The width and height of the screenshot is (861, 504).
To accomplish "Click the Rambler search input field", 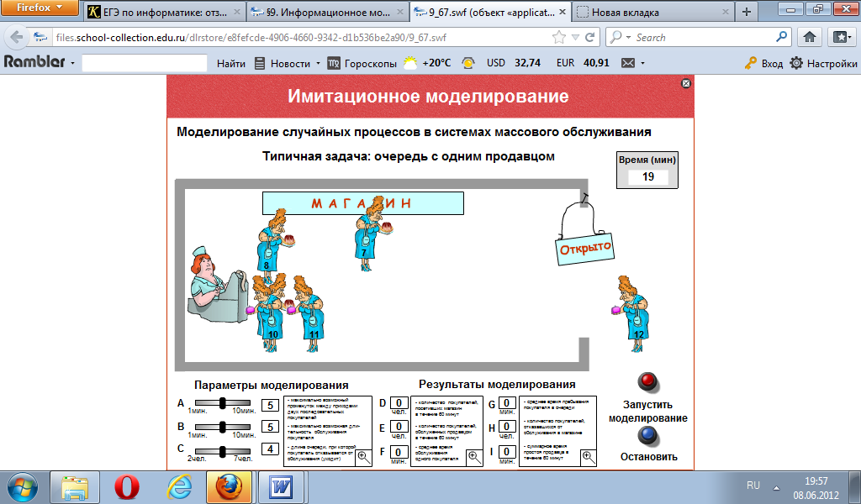I will point(145,63).
